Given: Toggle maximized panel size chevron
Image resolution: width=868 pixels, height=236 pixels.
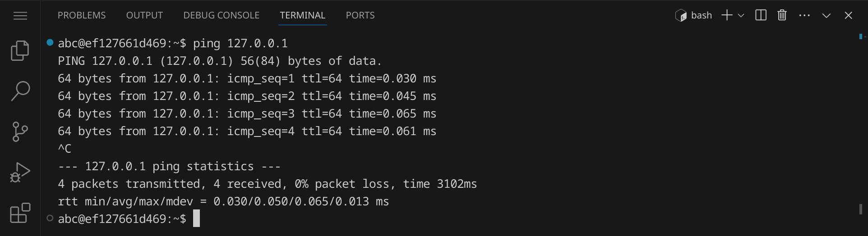Looking at the screenshot, I should point(826,15).
